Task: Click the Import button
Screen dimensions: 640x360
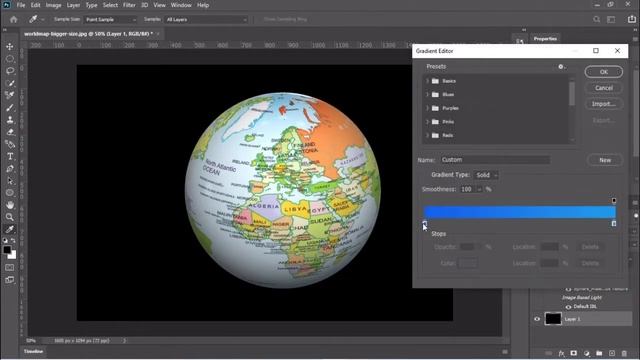Action: click(604, 104)
